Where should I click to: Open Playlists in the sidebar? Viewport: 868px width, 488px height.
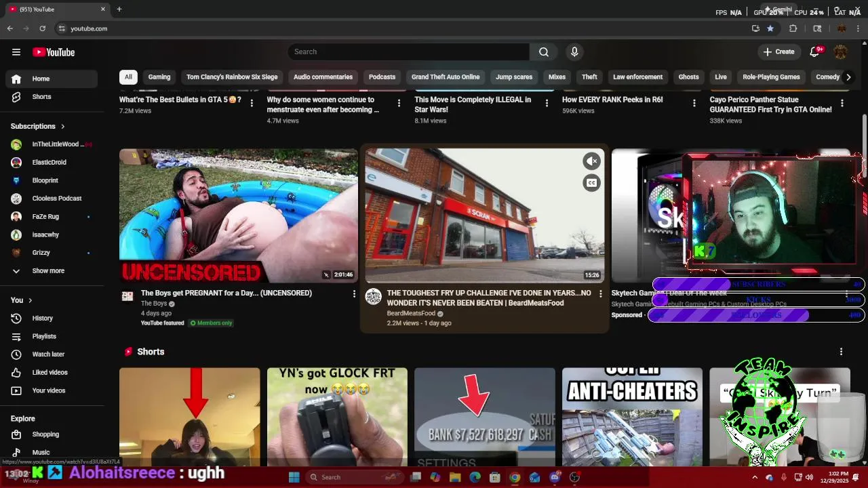tap(52, 336)
